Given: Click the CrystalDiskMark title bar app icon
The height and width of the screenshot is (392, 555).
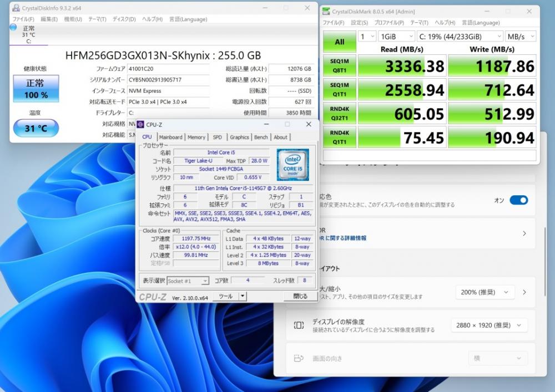Looking at the screenshot, I should point(326,11).
